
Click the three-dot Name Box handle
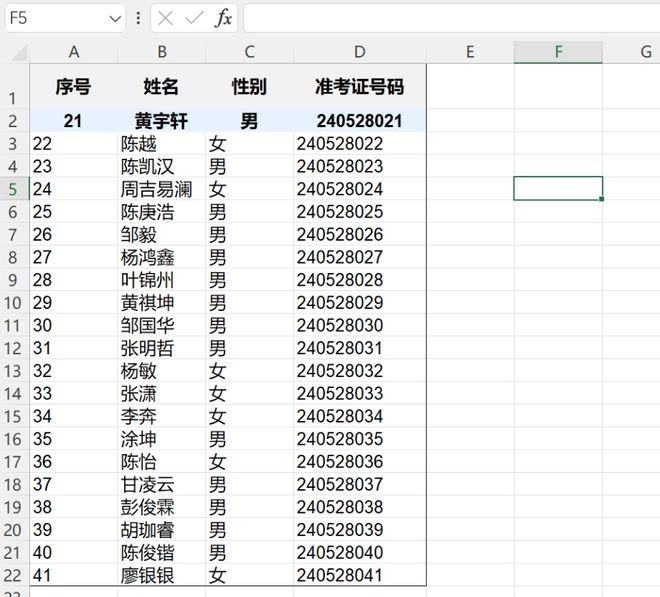[138, 18]
